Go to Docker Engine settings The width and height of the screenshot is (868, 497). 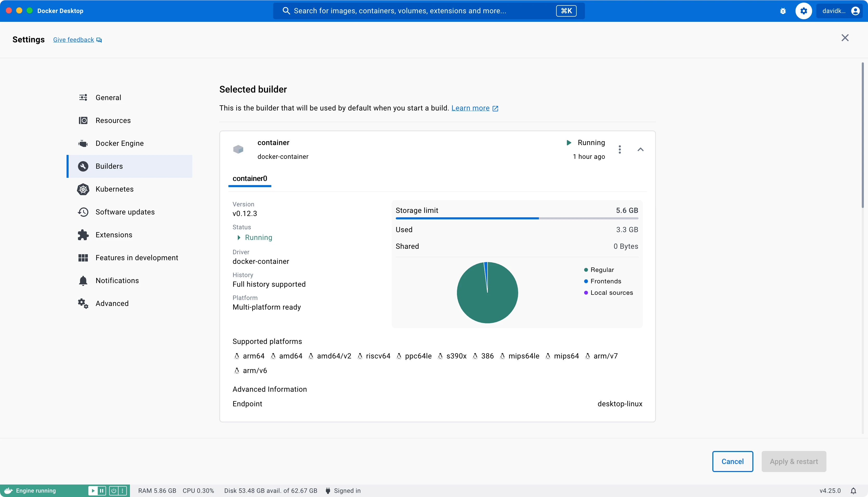pos(120,143)
